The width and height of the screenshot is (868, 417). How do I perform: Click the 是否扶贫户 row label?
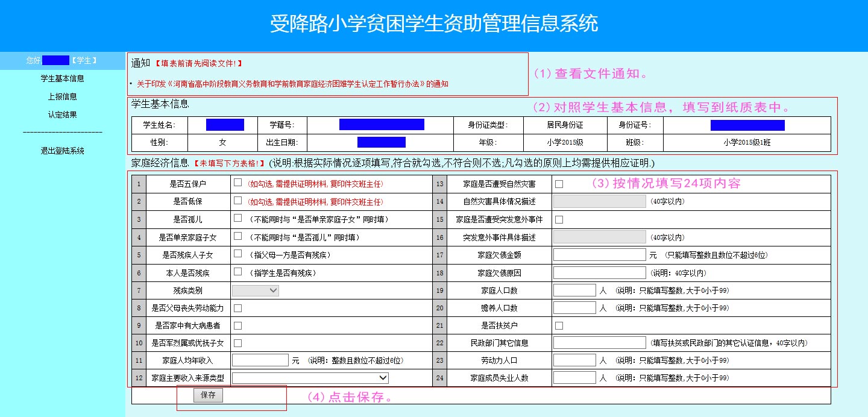pyautogui.click(x=498, y=326)
